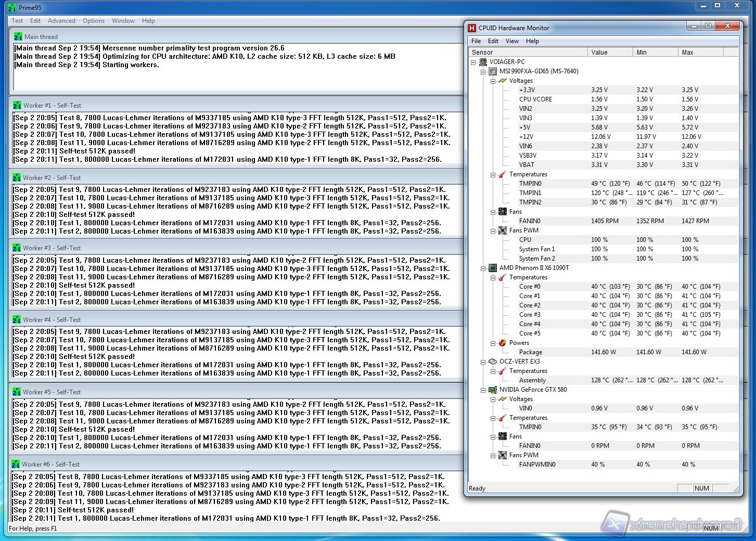
Task: Click the MSI 990FXA-GD65 motherboard icon
Action: [x=492, y=71]
